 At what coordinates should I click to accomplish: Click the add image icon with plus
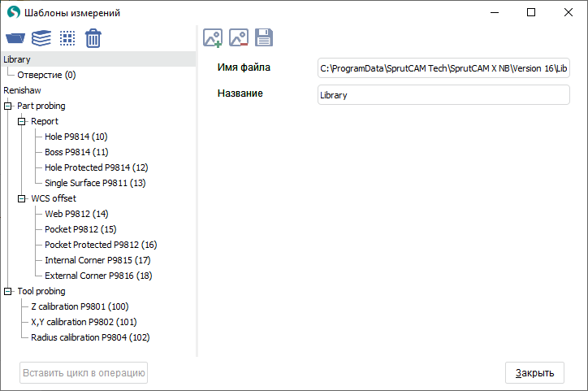[x=213, y=37]
